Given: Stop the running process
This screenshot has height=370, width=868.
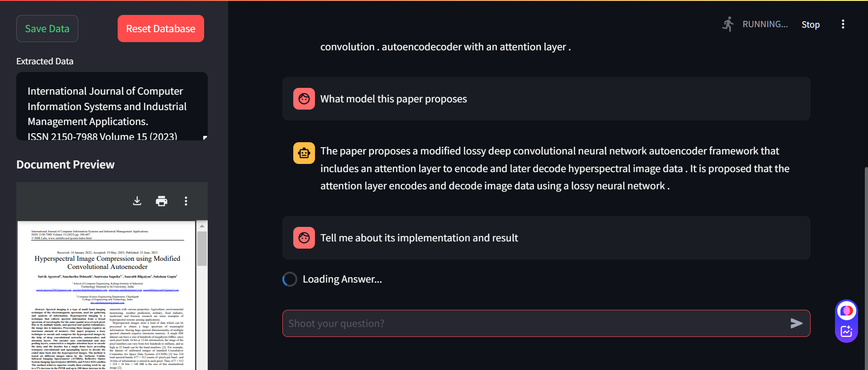Looking at the screenshot, I should click(810, 24).
